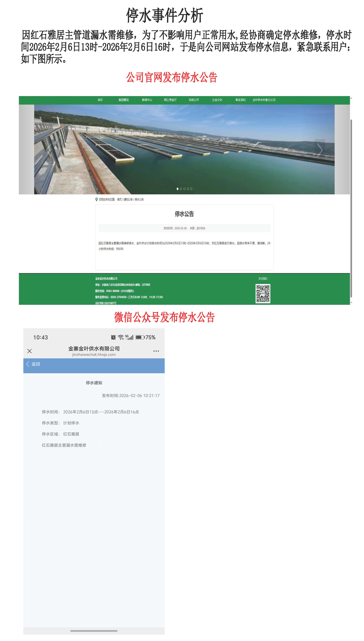Tap the Wi-Fi signal status icon
The width and height of the screenshot is (364, 641).
[121, 337]
